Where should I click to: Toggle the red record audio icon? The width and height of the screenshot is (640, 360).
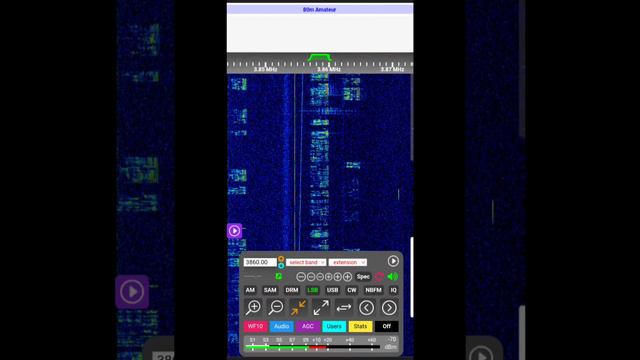click(379, 277)
